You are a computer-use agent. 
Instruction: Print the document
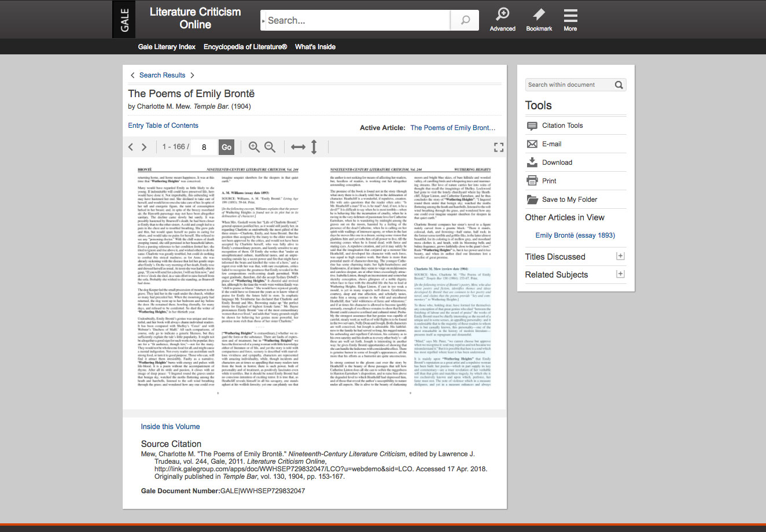coord(549,181)
